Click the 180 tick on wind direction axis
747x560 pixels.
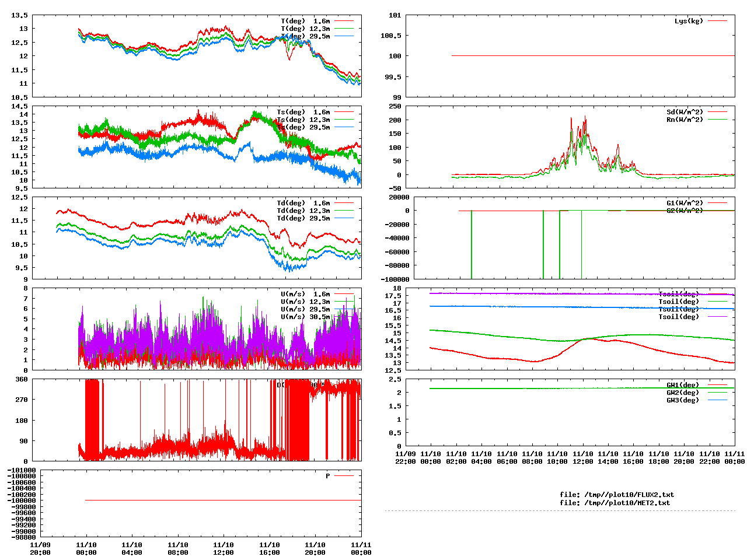(x=22, y=420)
